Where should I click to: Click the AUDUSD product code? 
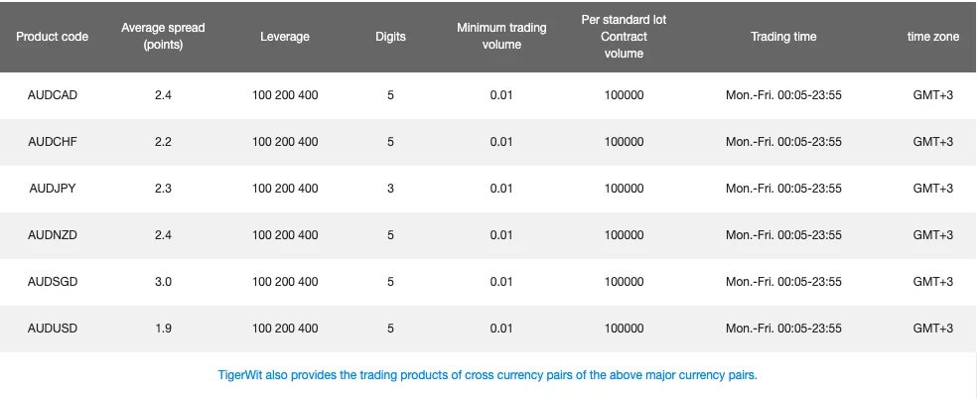click(53, 329)
